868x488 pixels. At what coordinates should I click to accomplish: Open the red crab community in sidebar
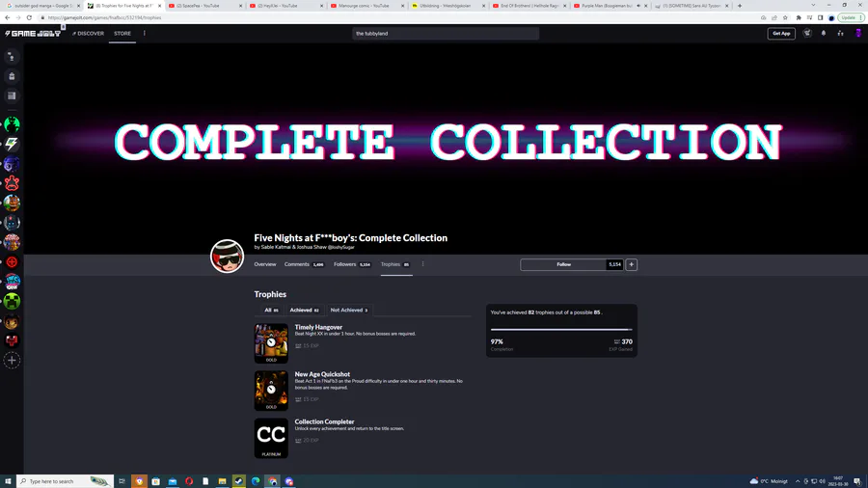(12, 183)
